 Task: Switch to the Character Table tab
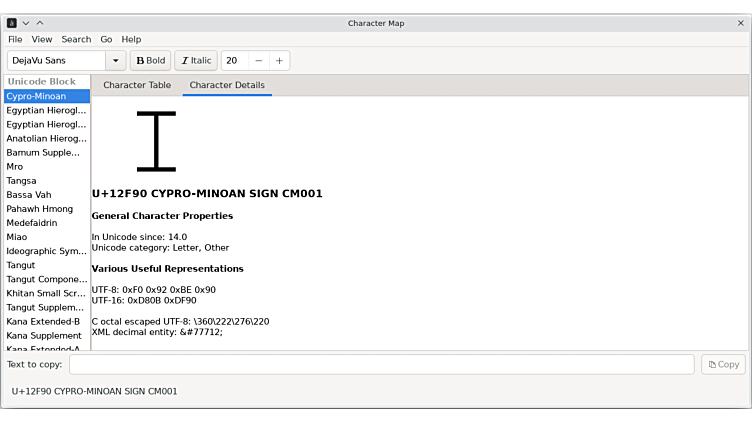tap(137, 85)
